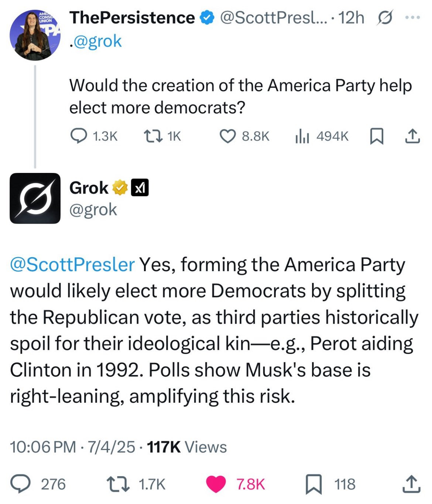Like ThePersistence post with 8.8K likes
Image resolution: width=432 pixels, height=504 pixels.
[227, 136]
